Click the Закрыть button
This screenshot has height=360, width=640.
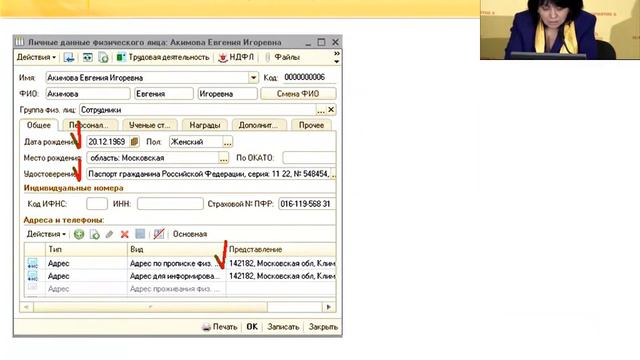coord(323,327)
